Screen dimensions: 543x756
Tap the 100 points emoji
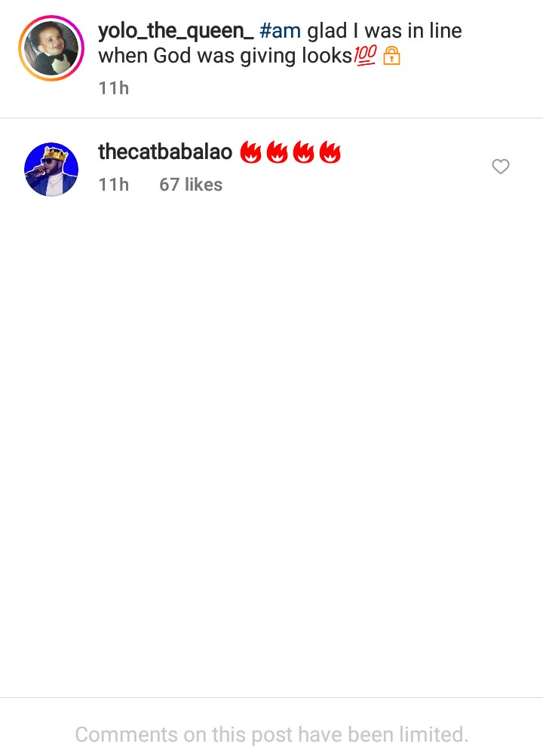(x=365, y=56)
